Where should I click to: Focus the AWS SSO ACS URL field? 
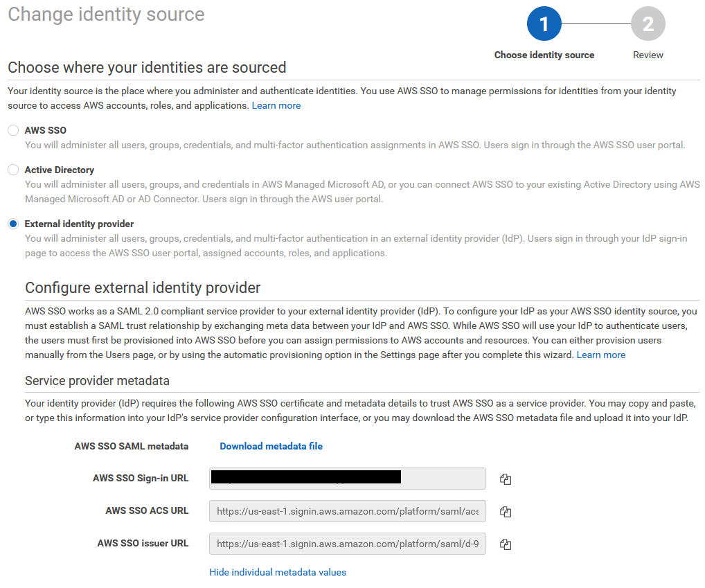coord(347,511)
